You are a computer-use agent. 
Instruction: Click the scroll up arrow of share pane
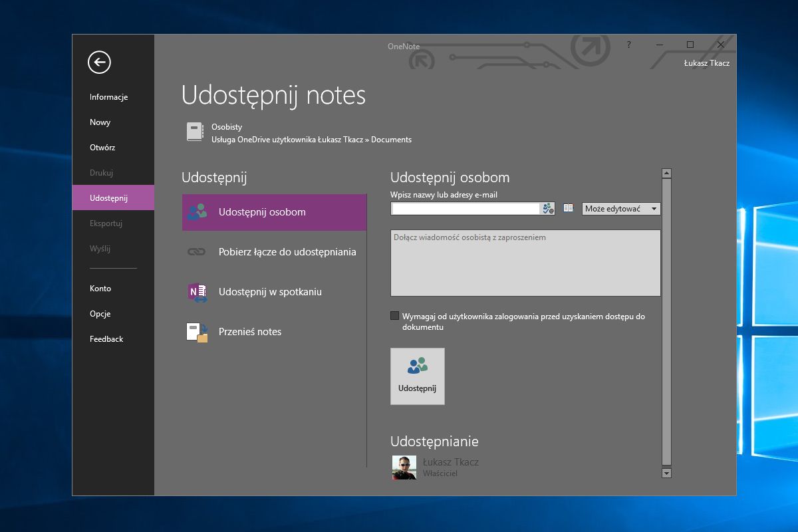[x=666, y=174]
